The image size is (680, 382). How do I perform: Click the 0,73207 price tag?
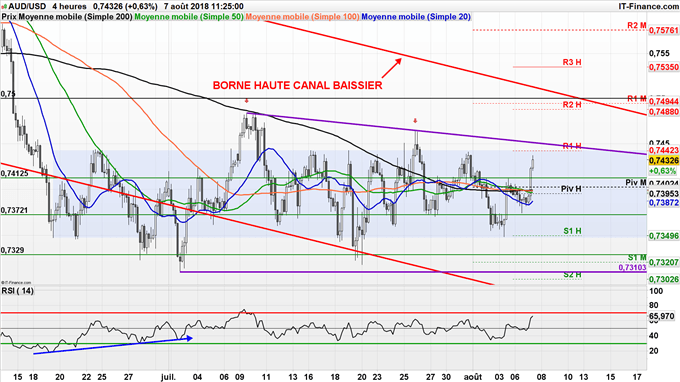pyautogui.click(x=663, y=262)
